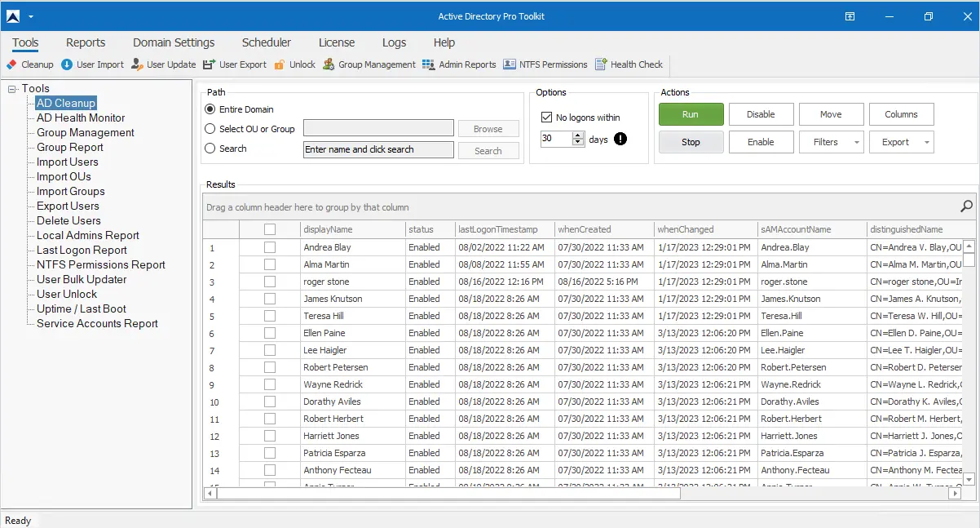This screenshot has height=528, width=980.
Task: Select Last Logon Report in the Tools tree
Action: [82, 251]
